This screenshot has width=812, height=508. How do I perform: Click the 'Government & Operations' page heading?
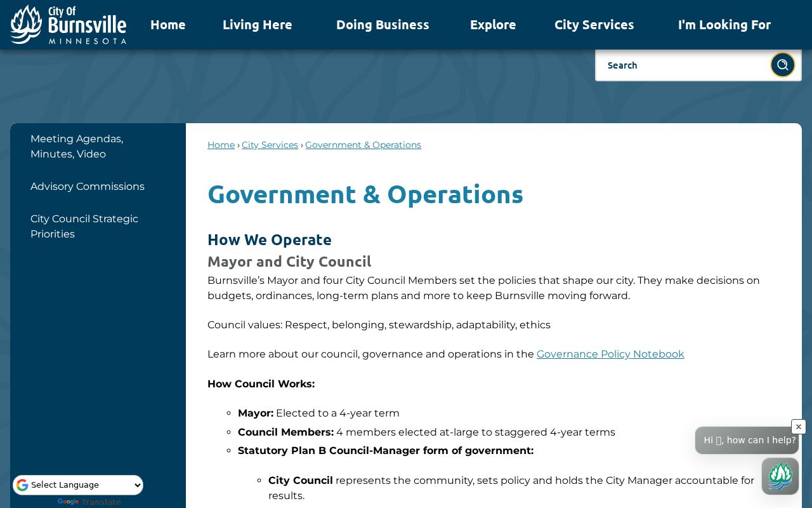pyautogui.click(x=365, y=194)
